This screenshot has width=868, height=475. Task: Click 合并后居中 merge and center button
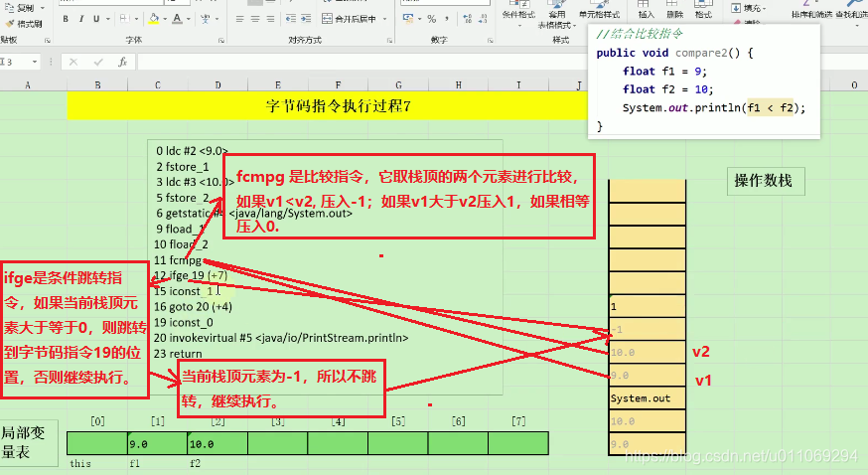[350, 19]
